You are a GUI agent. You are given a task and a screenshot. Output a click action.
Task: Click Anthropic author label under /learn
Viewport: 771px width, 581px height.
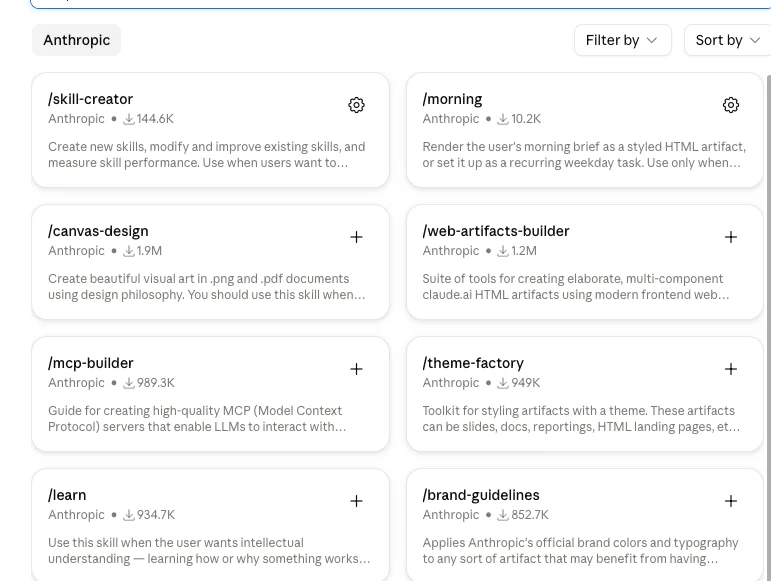click(x=76, y=515)
